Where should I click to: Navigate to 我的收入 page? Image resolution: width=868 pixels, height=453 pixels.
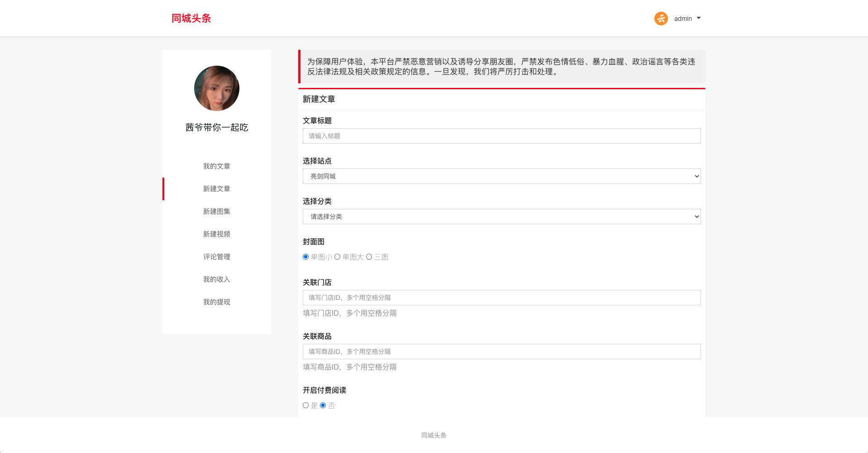(x=216, y=280)
